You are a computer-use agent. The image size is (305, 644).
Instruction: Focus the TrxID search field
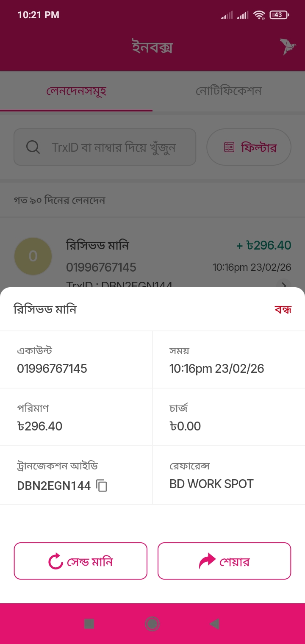click(x=114, y=147)
